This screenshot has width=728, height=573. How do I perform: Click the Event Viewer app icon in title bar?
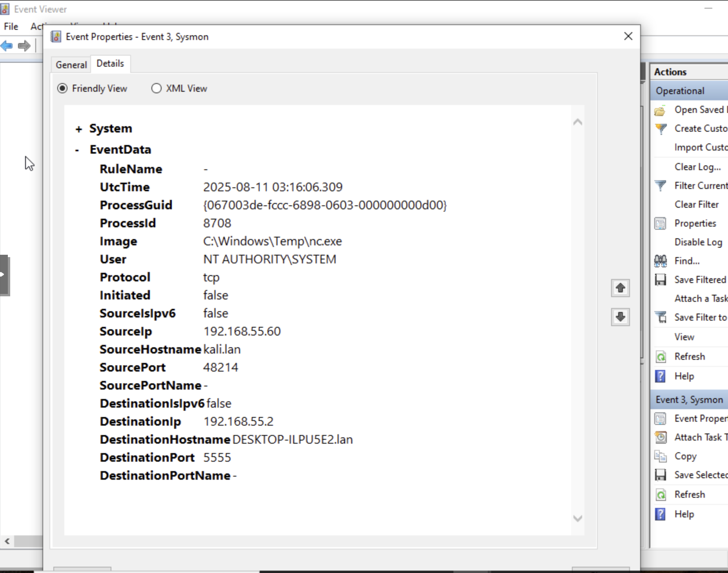5,9
